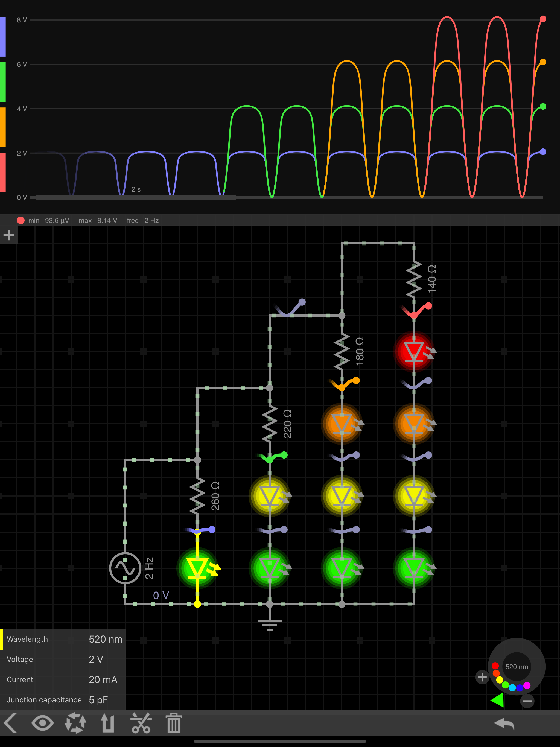The width and height of the screenshot is (560, 747).
Task: Select the 220 Ω resistor
Action: (x=270, y=424)
